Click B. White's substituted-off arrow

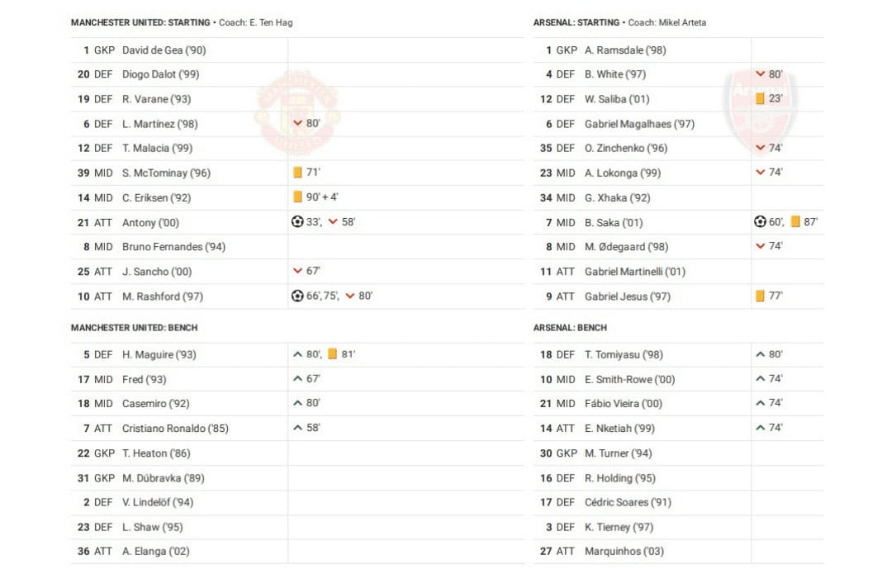click(760, 74)
